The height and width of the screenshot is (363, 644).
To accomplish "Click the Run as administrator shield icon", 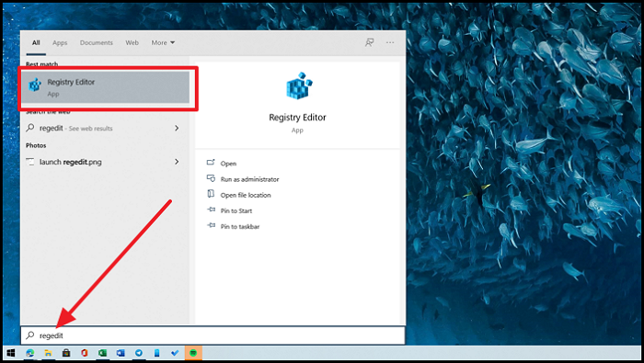I will [x=211, y=178].
